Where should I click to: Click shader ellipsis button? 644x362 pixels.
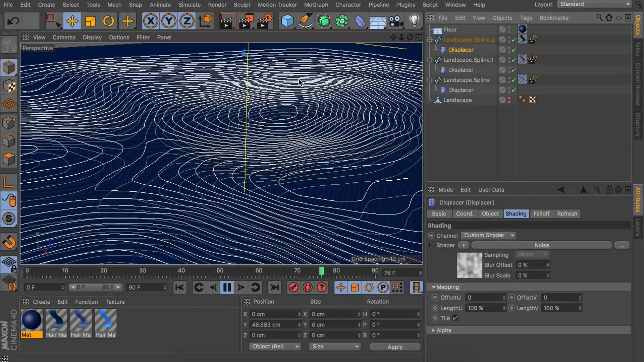[622, 245]
